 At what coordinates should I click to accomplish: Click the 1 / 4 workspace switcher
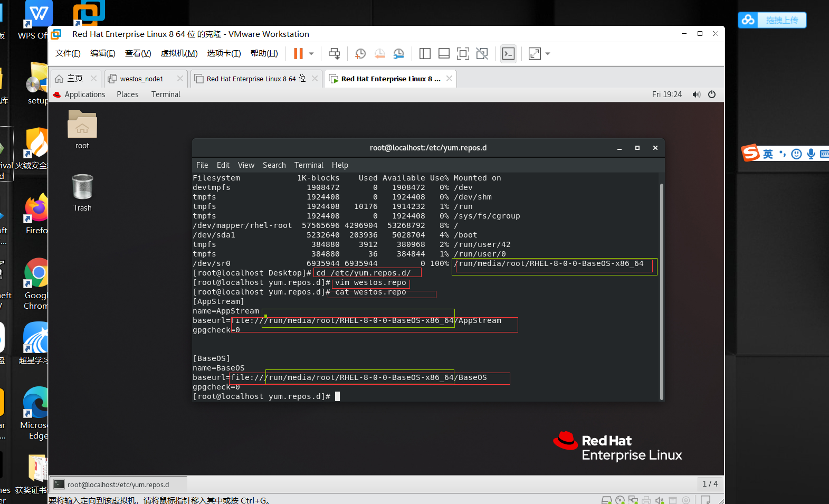(710, 484)
